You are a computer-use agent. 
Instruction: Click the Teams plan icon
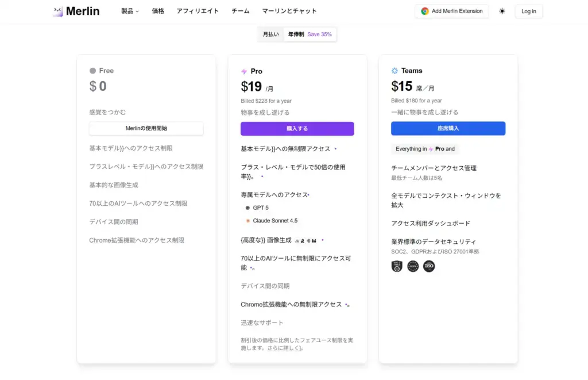[x=393, y=70]
